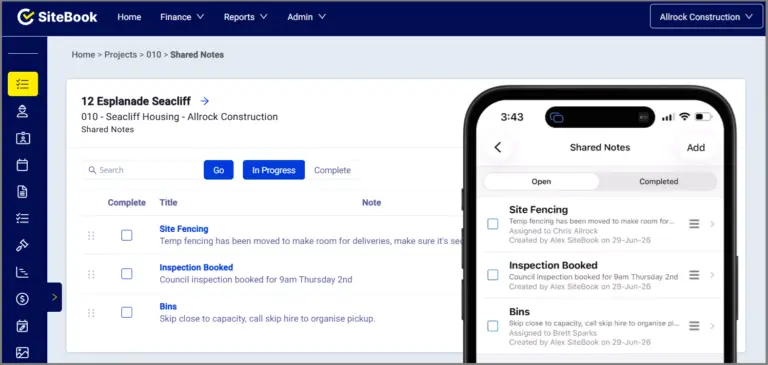Click the Note column header
Image resolution: width=768 pixels, height=365 pixels.
371,202
